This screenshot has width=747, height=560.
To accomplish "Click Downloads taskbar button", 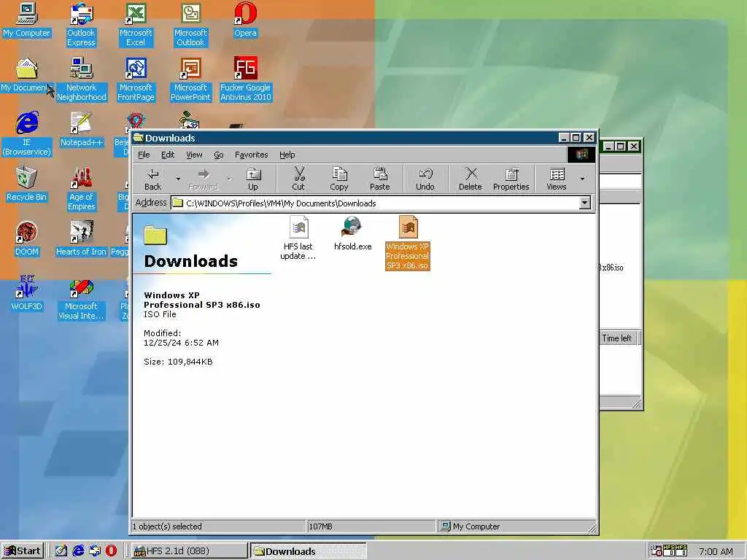I will [x=309, y=551].
